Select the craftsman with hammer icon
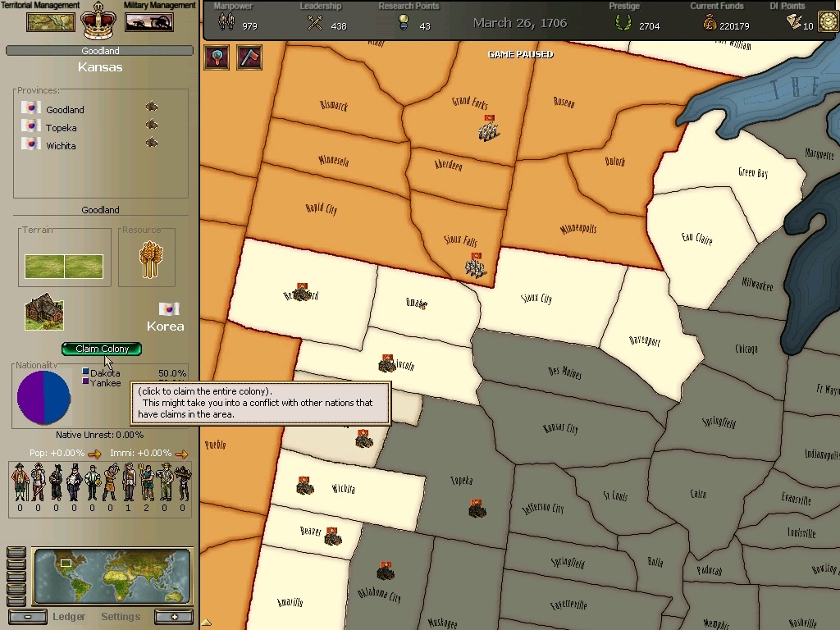The height and width of the screenshot is (630, 840). click(111, 482)
